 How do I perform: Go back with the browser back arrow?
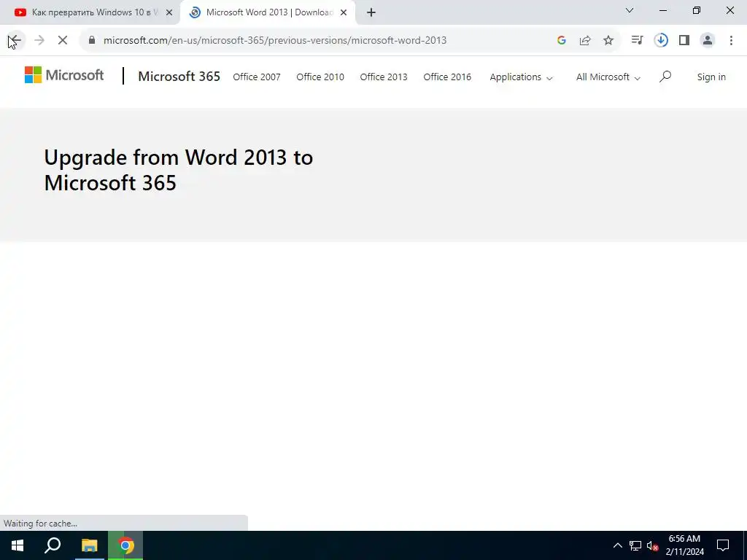pyautogui.click(x=15, y=41)
